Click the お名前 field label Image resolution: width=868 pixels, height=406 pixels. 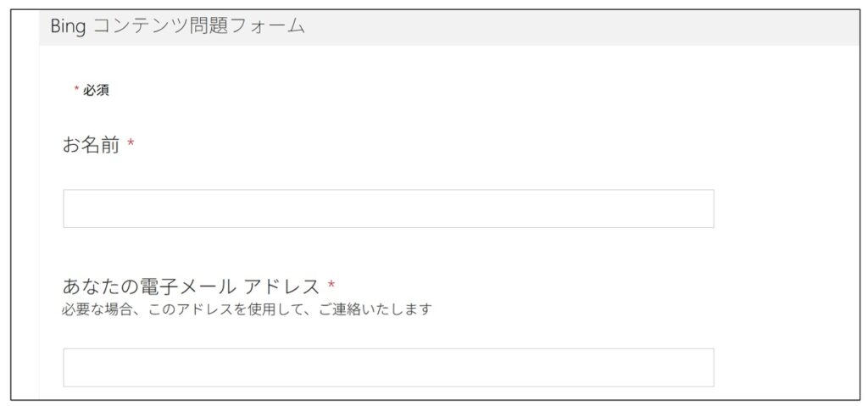(91, 146)
